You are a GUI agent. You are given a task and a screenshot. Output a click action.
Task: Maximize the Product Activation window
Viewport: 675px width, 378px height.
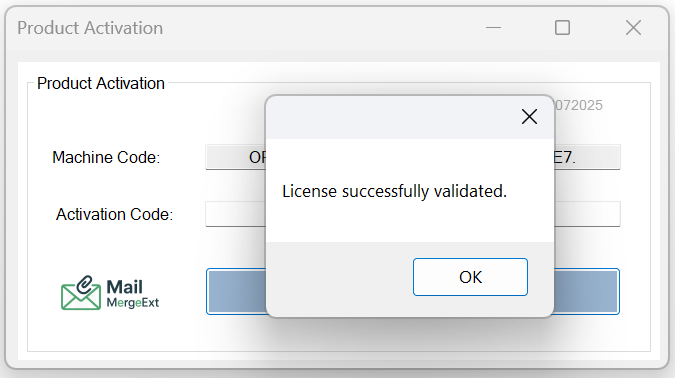562,28
